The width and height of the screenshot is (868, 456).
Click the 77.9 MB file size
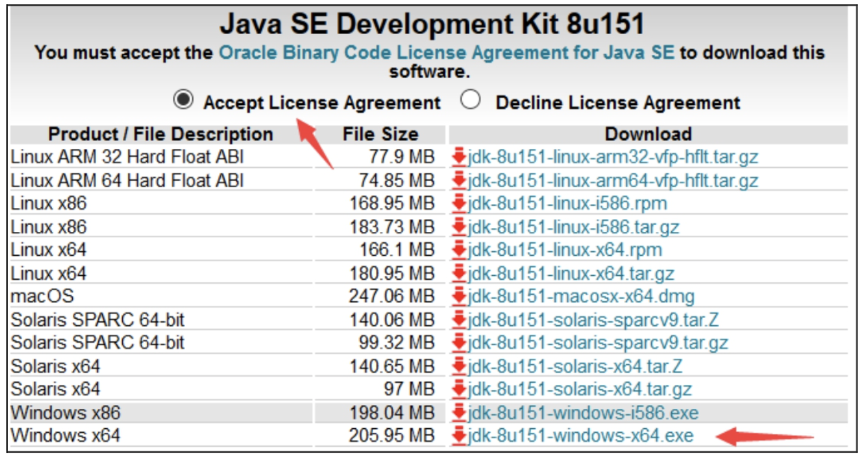point(401,157)
